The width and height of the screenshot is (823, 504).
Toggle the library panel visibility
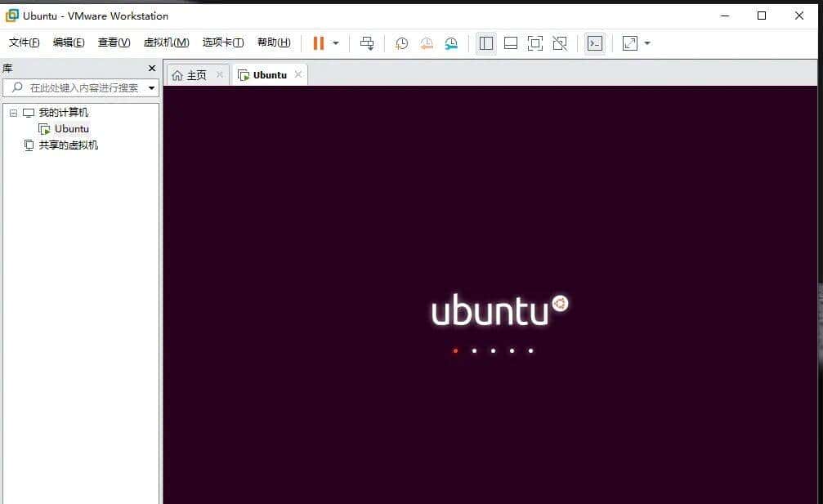[485, 42]
